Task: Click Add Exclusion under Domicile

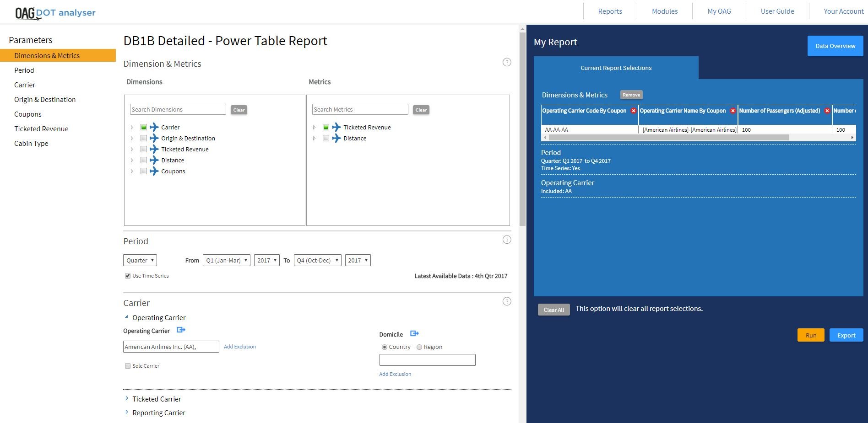Action: [395, 374]
